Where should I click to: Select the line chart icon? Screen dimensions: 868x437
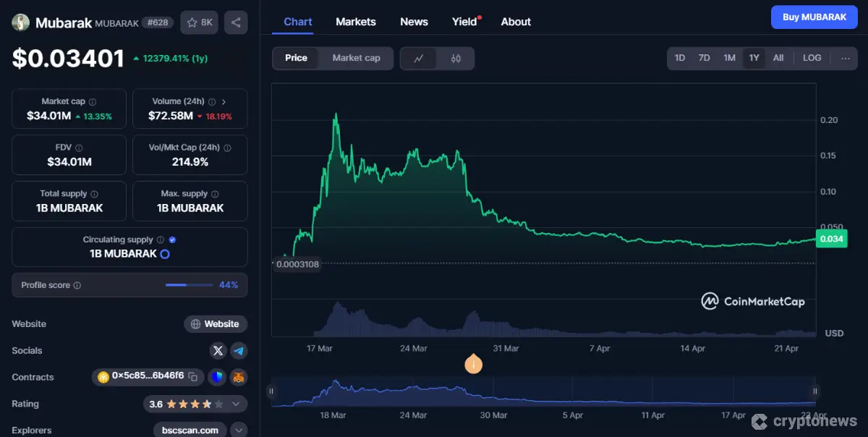[x=420, y=59]
